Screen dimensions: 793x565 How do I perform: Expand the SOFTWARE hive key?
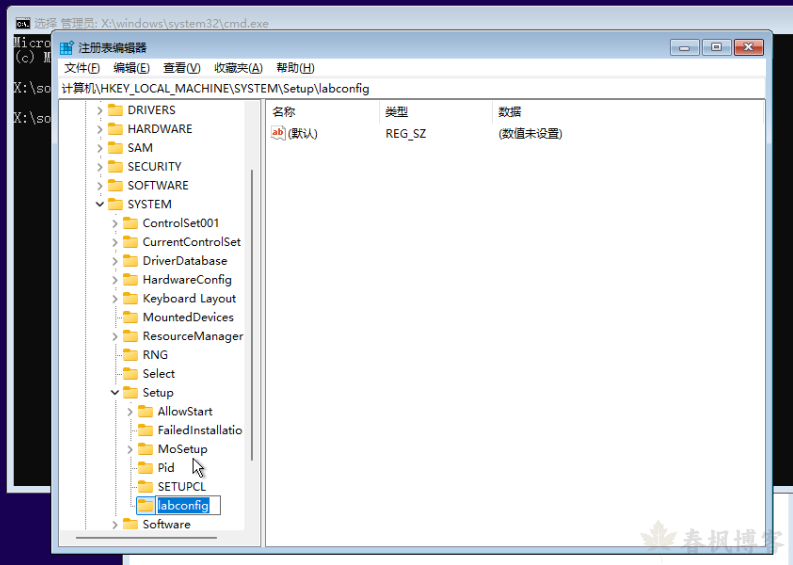[100, 186]
